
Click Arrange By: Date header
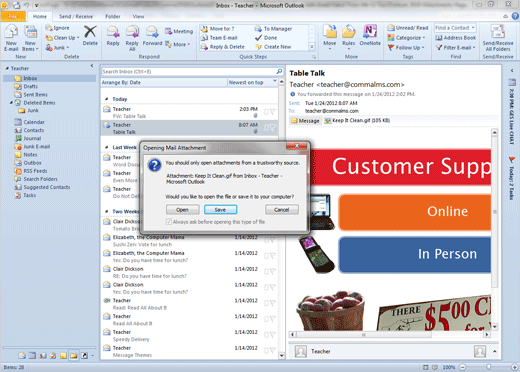(x=164, y=82)
